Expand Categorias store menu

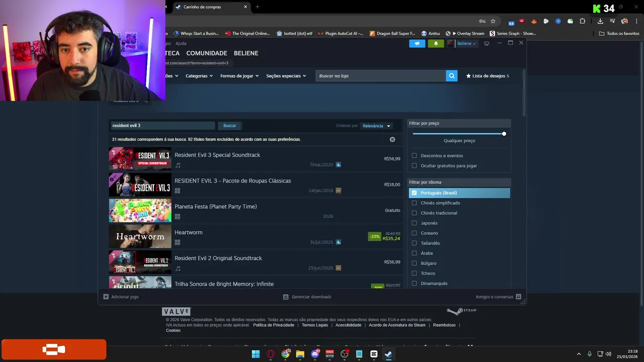pyautogui.click(x=199, y=76)
